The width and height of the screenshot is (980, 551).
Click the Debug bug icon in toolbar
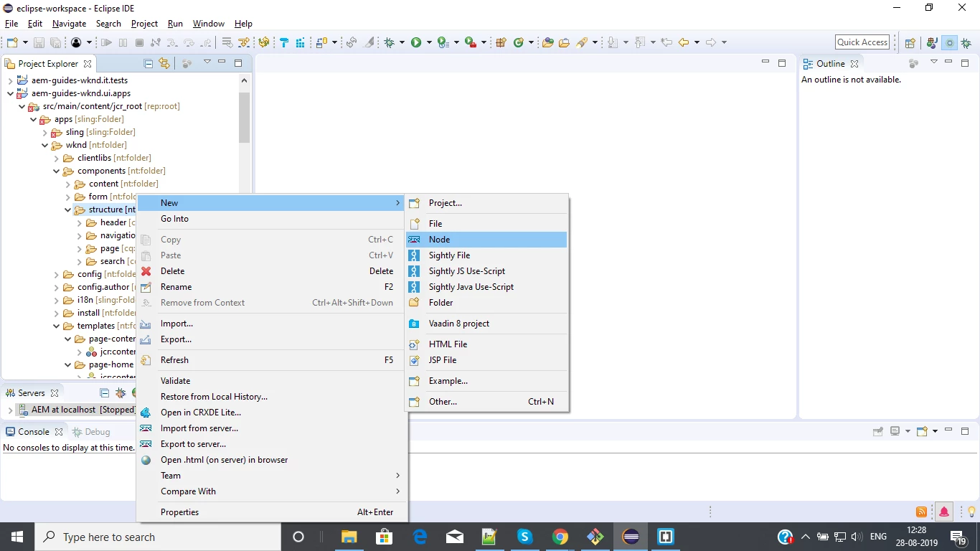click(x=388, y=42)
